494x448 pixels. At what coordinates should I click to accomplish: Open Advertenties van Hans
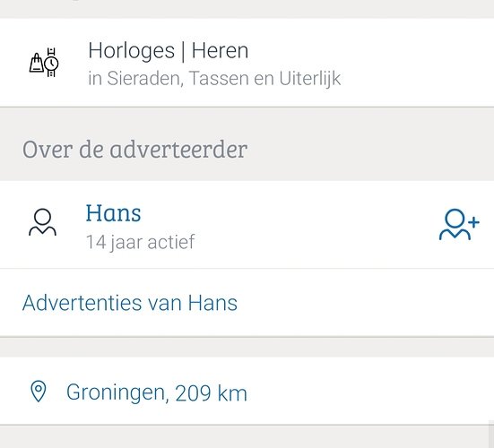point(130,303)
